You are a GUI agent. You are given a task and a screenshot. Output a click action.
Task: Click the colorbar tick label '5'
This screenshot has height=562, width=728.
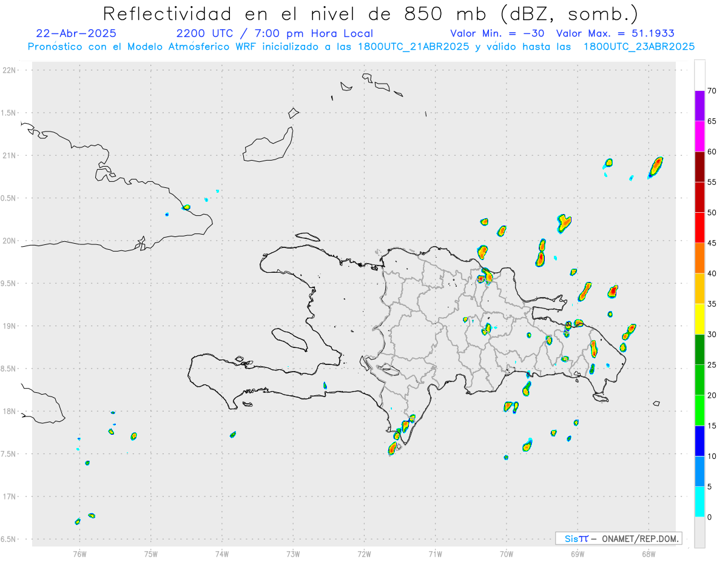point(710,487)
